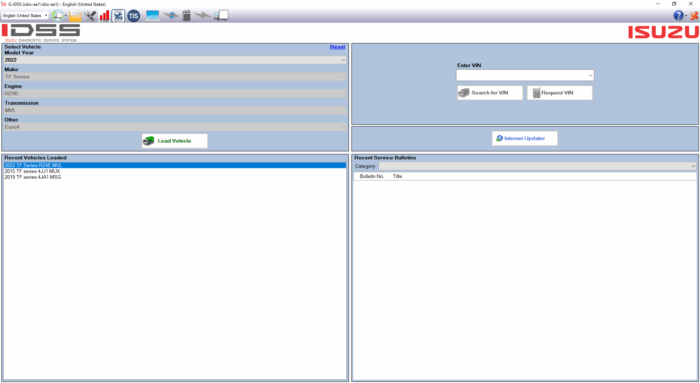Open the round TIS icon
The image size is (700, 383).
click(x=133, y=16)
